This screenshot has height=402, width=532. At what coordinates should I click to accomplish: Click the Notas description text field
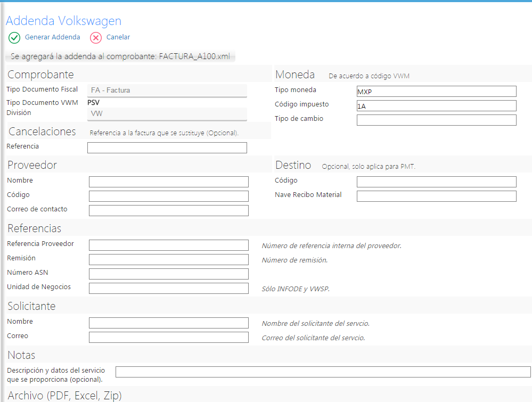(323, 372)
